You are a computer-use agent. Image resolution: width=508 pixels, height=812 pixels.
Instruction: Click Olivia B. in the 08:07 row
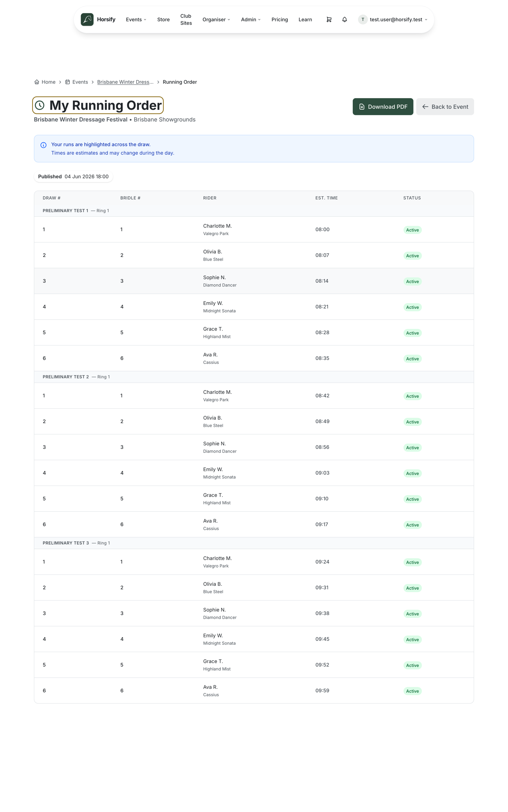point(212,252)
